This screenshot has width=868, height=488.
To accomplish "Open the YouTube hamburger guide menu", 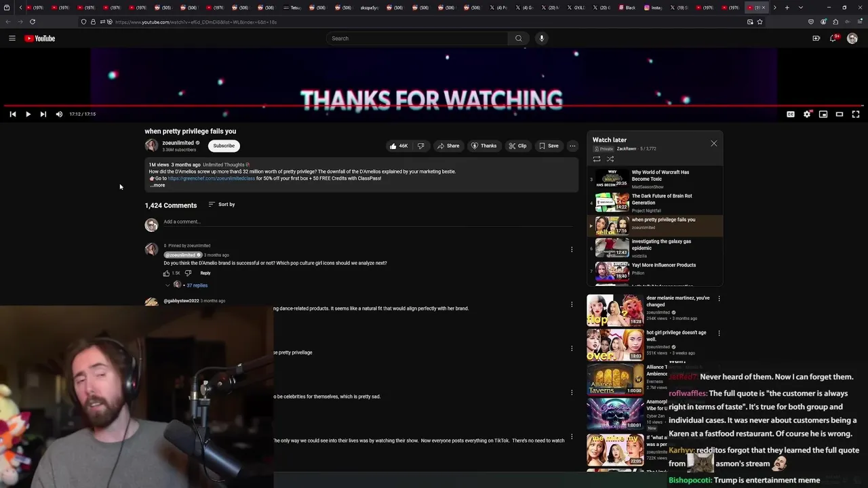I will (x=12, y=39).
